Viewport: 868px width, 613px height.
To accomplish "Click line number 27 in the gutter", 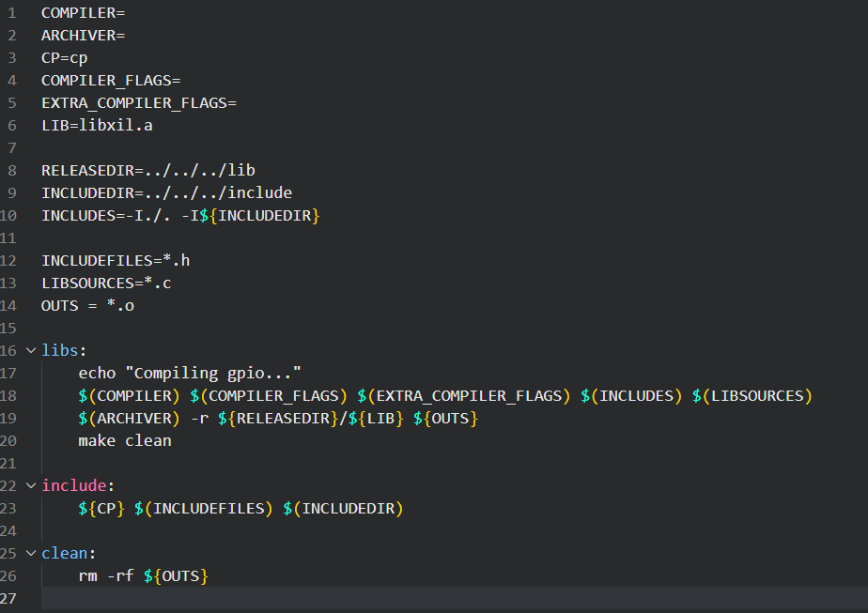I will 9,599.
